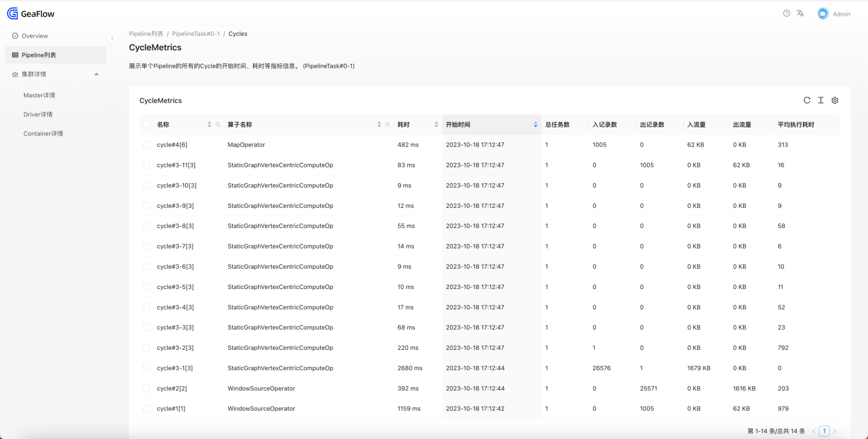Sort table by 耗时 column arrows
The width and height of the screenshot is (868, 439).
[436, 125]
